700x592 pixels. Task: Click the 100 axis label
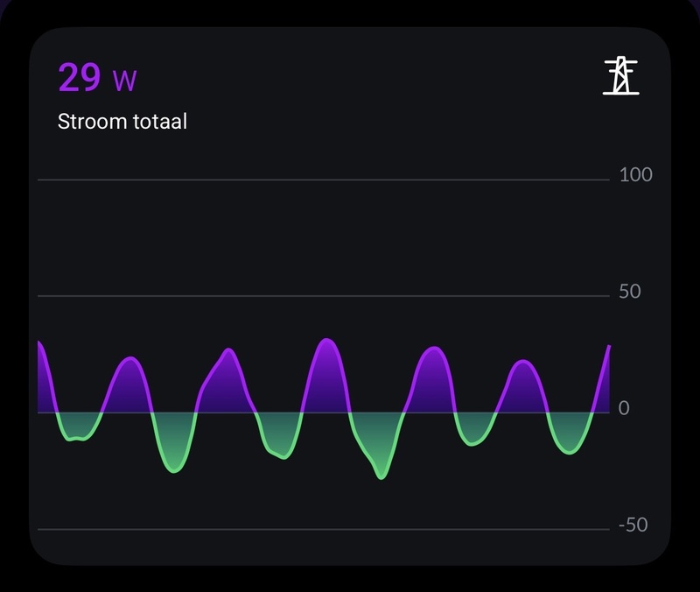coord(635,175)
